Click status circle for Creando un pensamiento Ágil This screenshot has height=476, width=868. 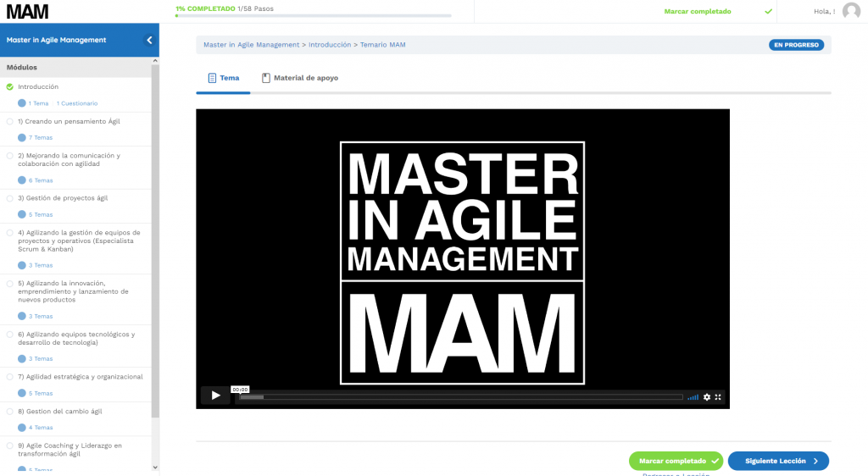(x=10, y=121)
